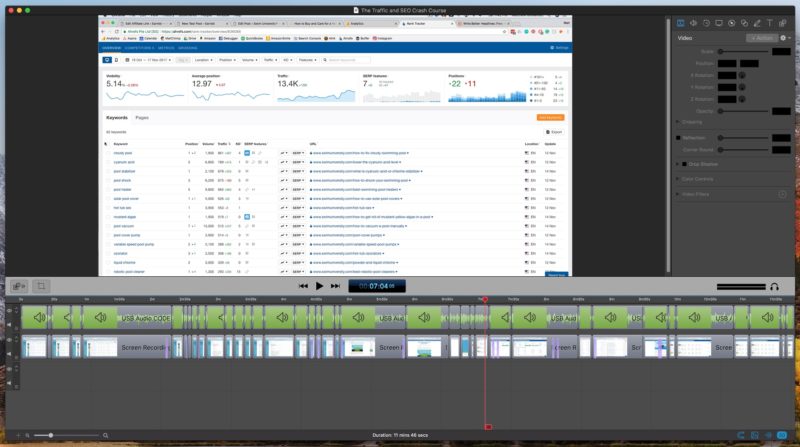Click the plus icon in timeline footer
800x447 pixels.
pyautogui.click(x=18, y=435)
